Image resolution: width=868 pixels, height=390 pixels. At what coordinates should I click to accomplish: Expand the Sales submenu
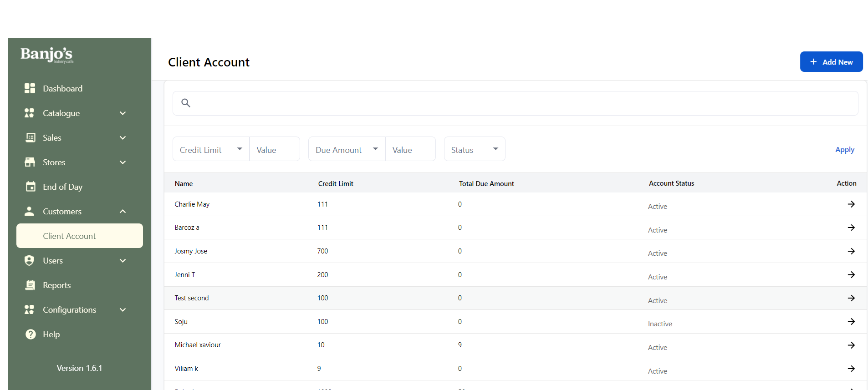coord(123,138)
